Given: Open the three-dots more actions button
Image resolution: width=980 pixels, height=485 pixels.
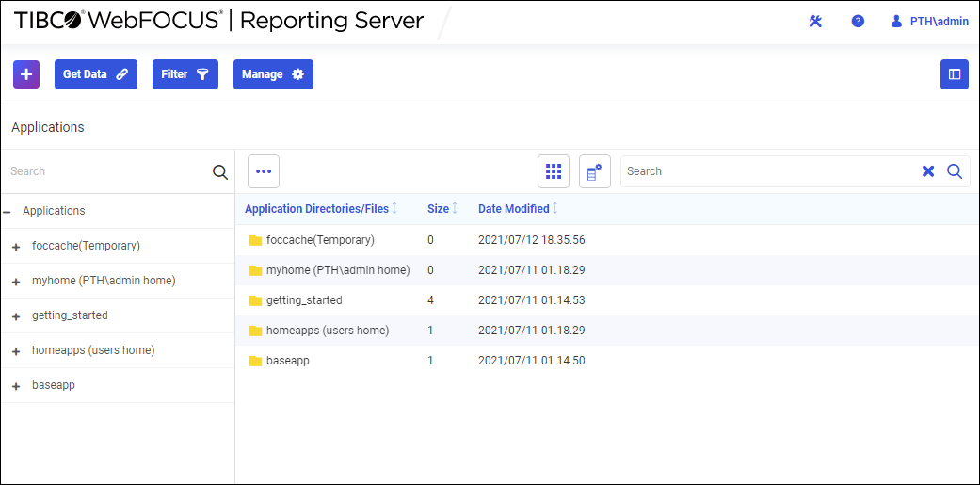Looking at the screenshot, I should (264, 171).
